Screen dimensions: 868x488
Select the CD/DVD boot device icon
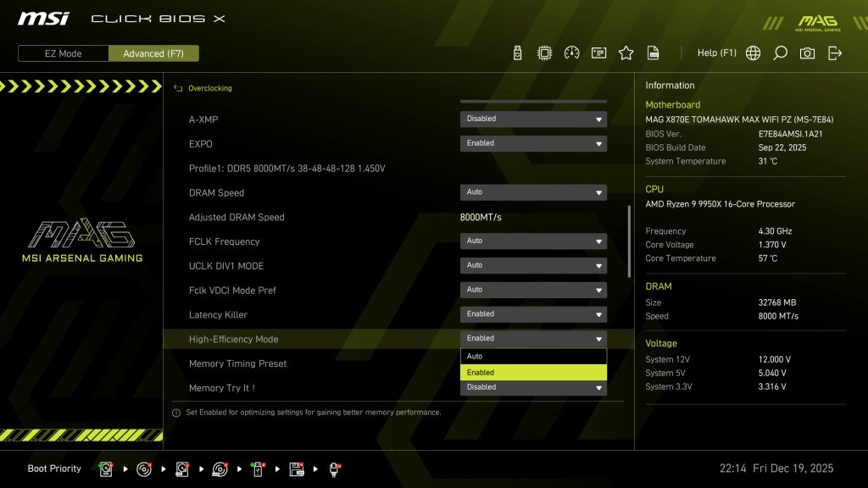(144, 469)
